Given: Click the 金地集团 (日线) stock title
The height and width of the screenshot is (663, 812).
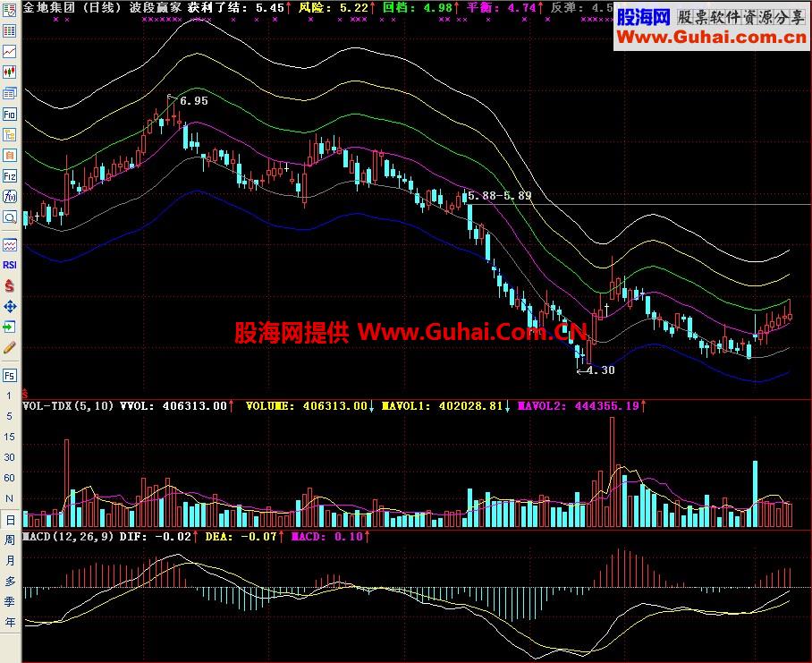Looking at the screenshot, I should point(72,7).
